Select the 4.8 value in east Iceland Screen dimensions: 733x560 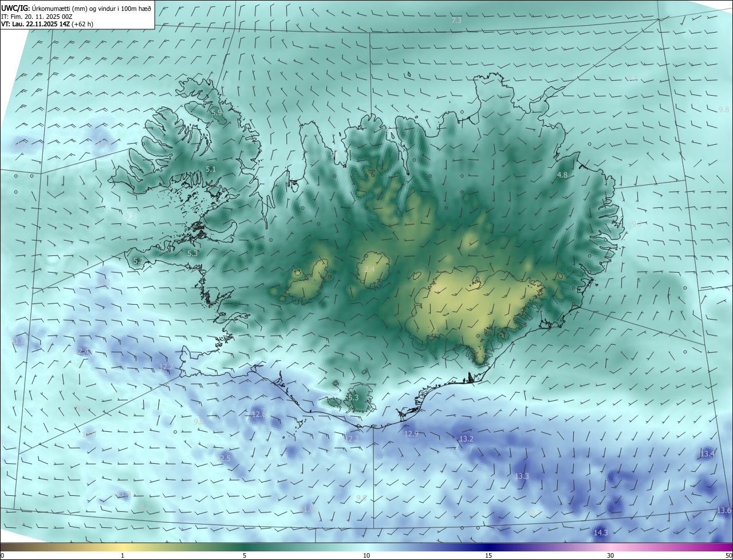(562, 175)
